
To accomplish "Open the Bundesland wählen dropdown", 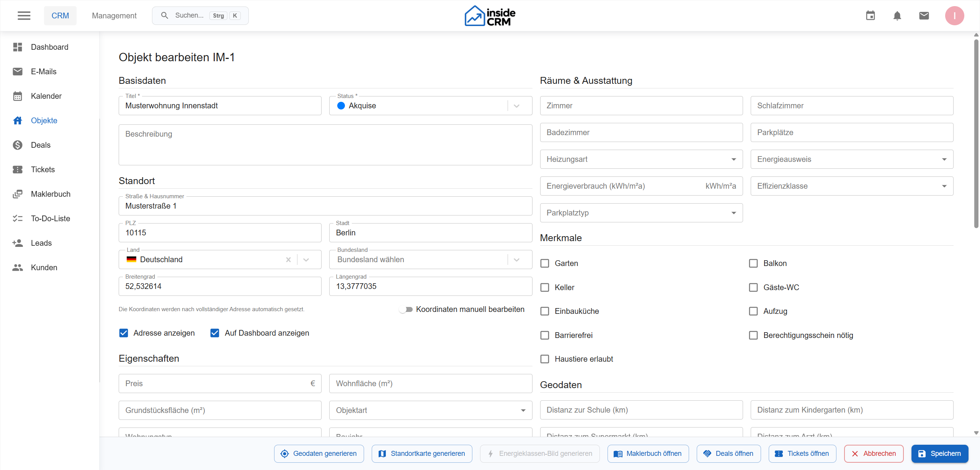I will click(517, 259).
